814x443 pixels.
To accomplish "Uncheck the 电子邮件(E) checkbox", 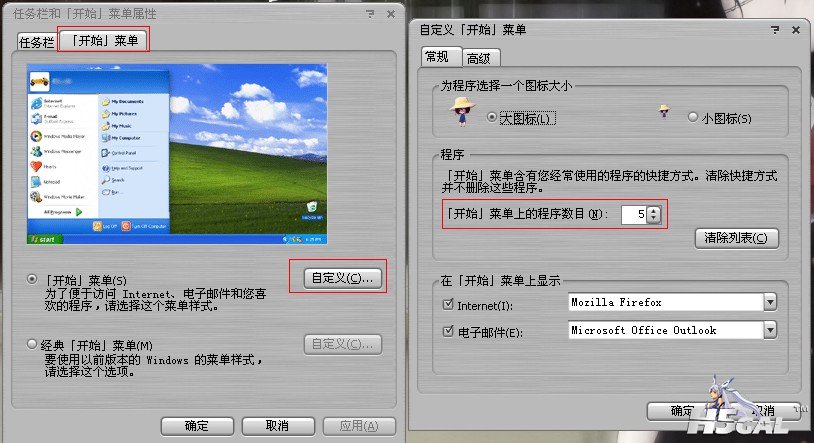I will click(448, 331).
